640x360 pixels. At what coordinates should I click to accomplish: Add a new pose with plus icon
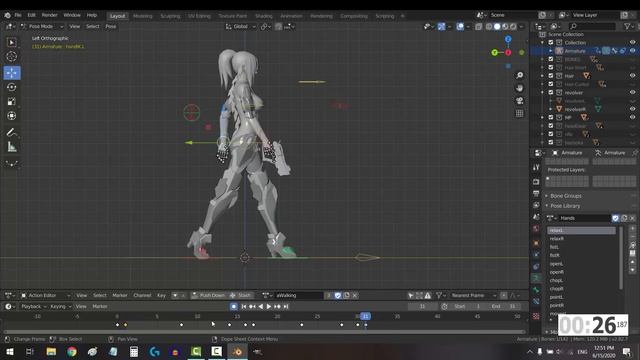(x=632, y=229)
